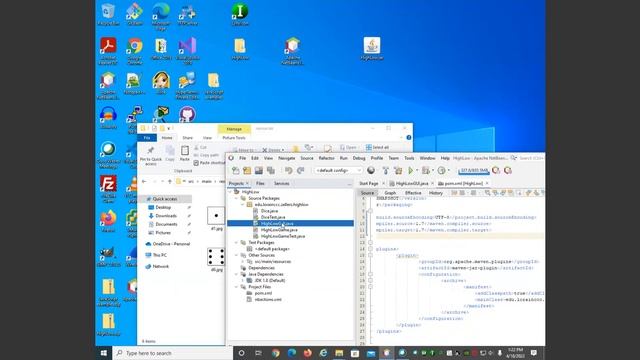Click the Profile Project clock icon

(x=441, y=171)
